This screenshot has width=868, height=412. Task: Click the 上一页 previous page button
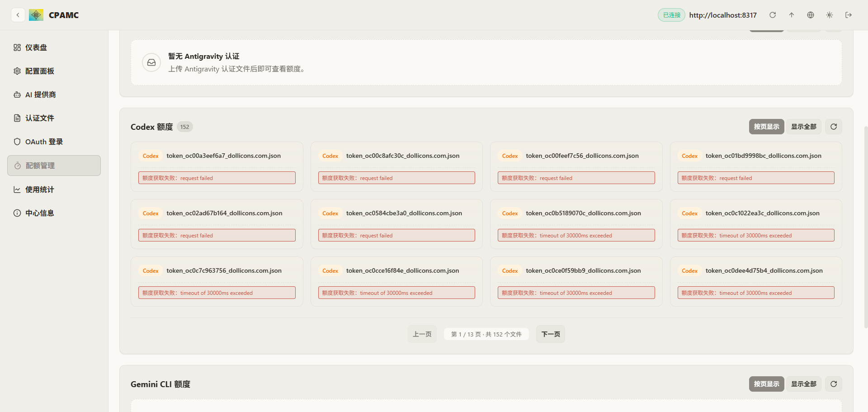tap(422, 334)
